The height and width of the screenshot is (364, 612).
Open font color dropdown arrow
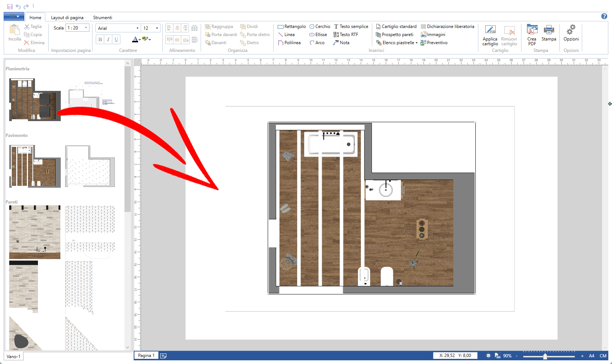click(x=140, y=39)
